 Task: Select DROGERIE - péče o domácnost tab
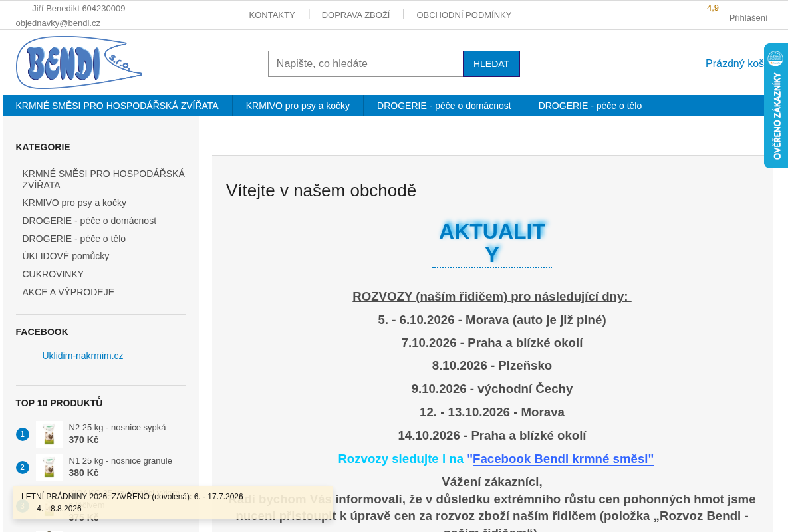pos(444,106)
